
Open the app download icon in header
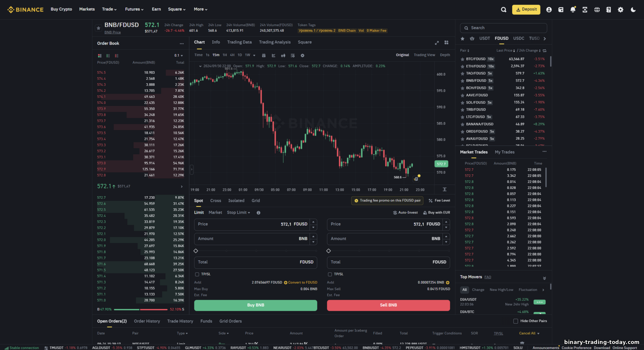click(585, 9)
